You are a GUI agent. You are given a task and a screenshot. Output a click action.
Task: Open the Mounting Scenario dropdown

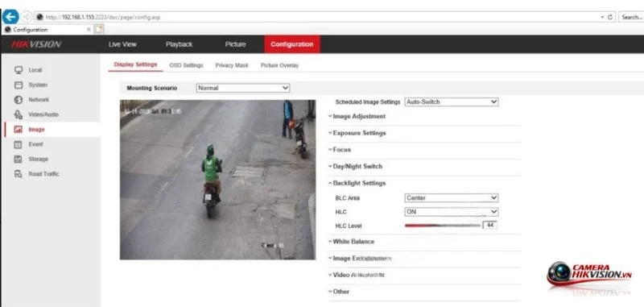tap(243, 88)
